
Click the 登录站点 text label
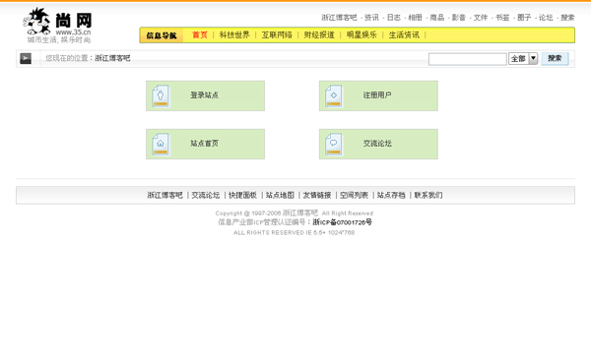(x=204, y=95)
